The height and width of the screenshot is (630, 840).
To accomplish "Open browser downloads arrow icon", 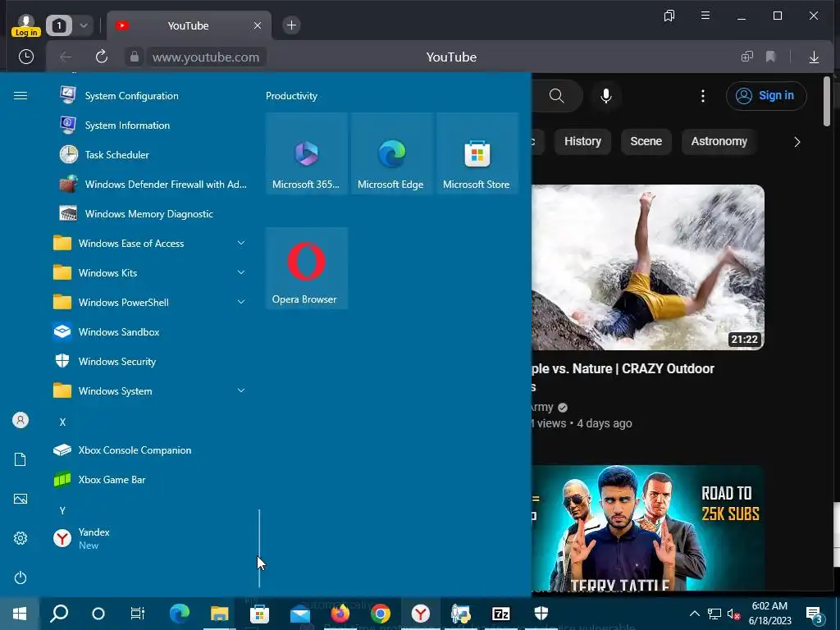I will point(814,57).
